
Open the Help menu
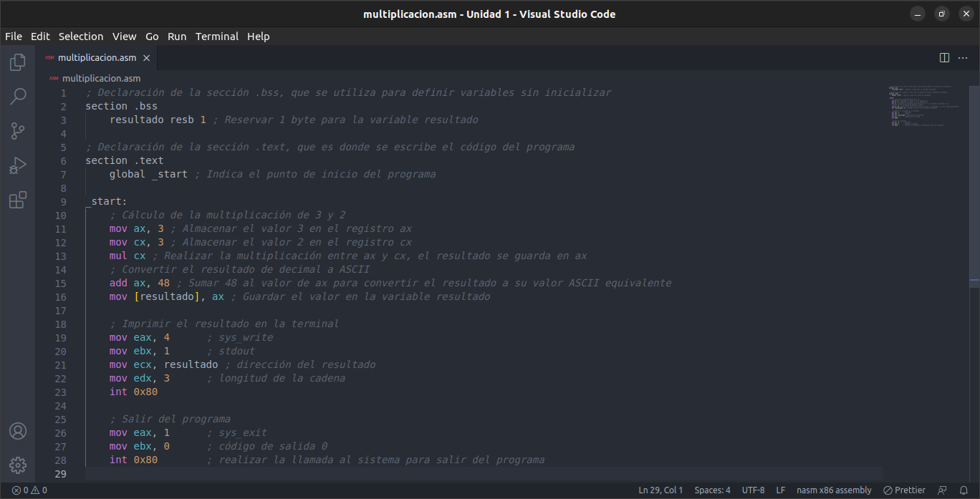[x=259, y=37]
